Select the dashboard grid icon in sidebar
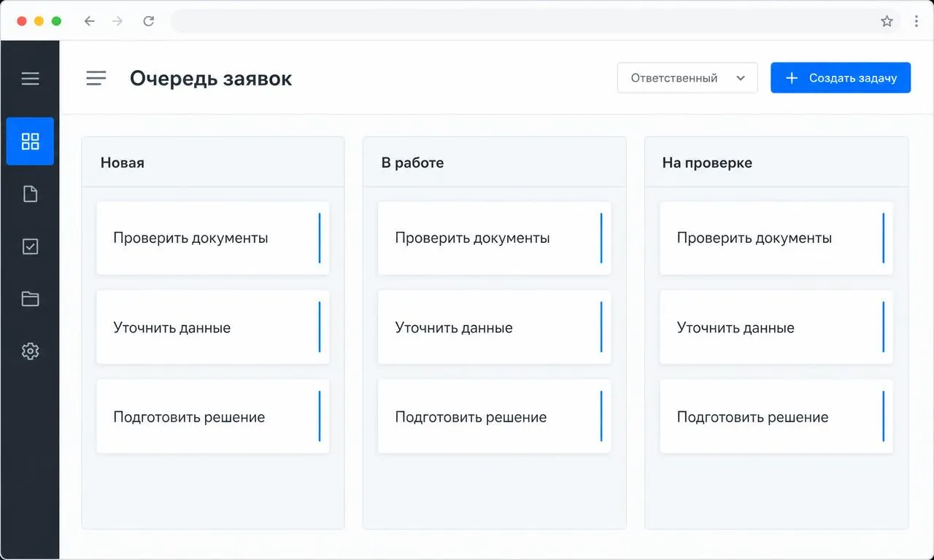 30,141
